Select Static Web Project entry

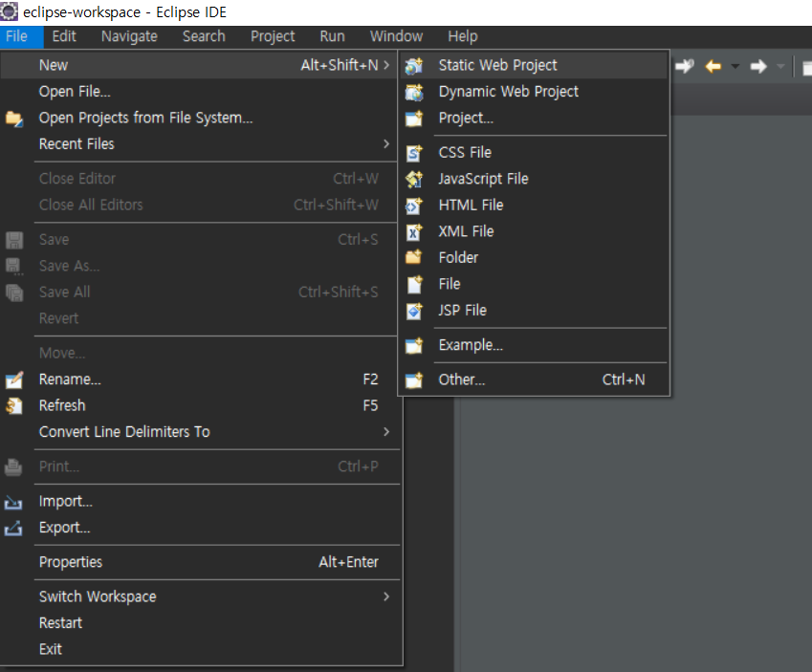(x=534, y=65)
